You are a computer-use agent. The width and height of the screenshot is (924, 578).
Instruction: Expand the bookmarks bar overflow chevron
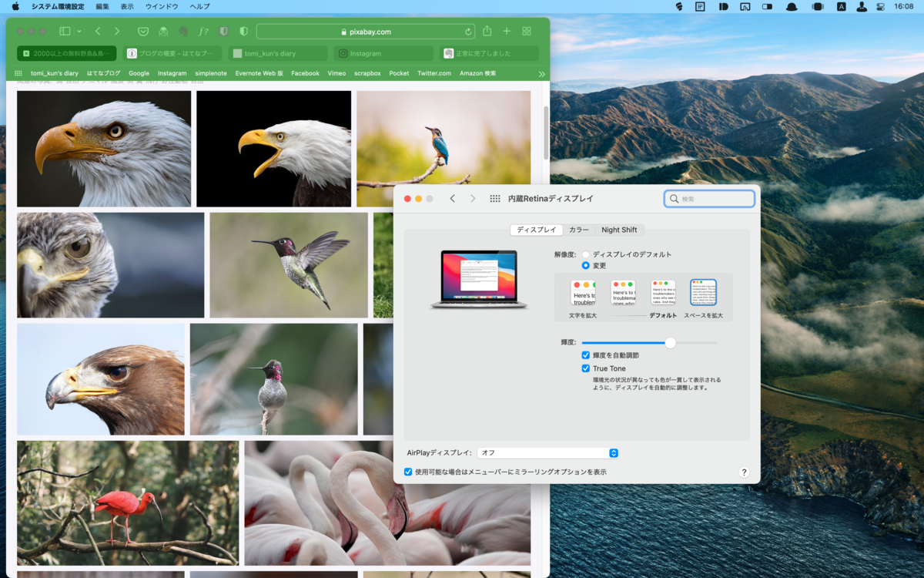[x=541, y=74]
